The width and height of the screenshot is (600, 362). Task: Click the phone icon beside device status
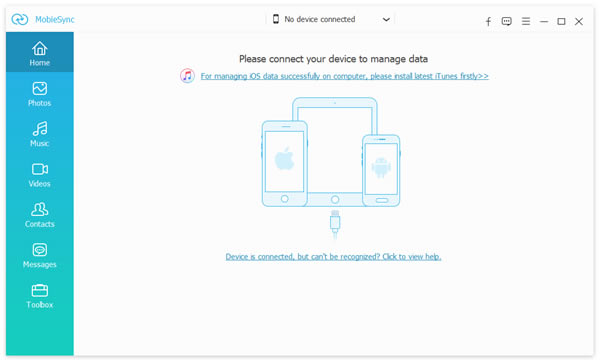pyautogui.click(x=276, y=19)
